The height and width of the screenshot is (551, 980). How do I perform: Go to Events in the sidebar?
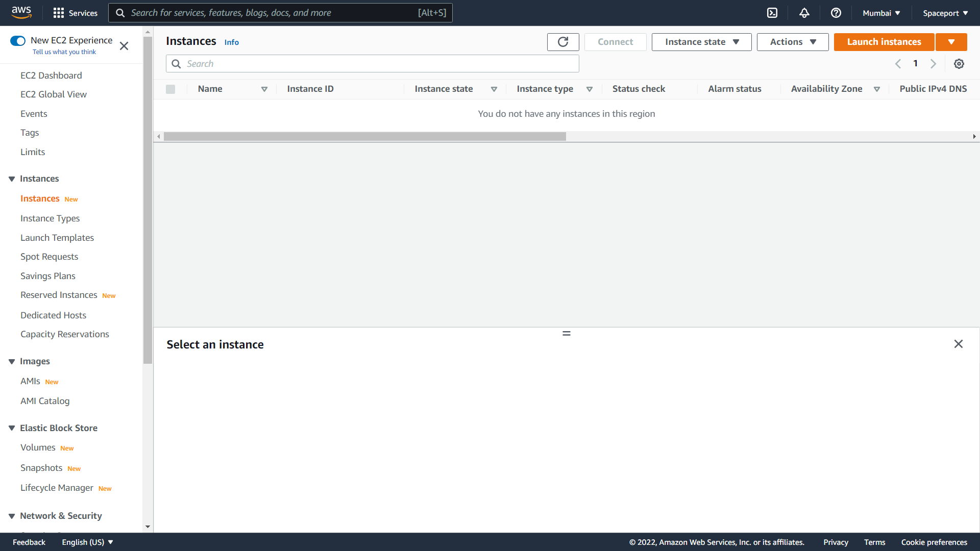34,114
